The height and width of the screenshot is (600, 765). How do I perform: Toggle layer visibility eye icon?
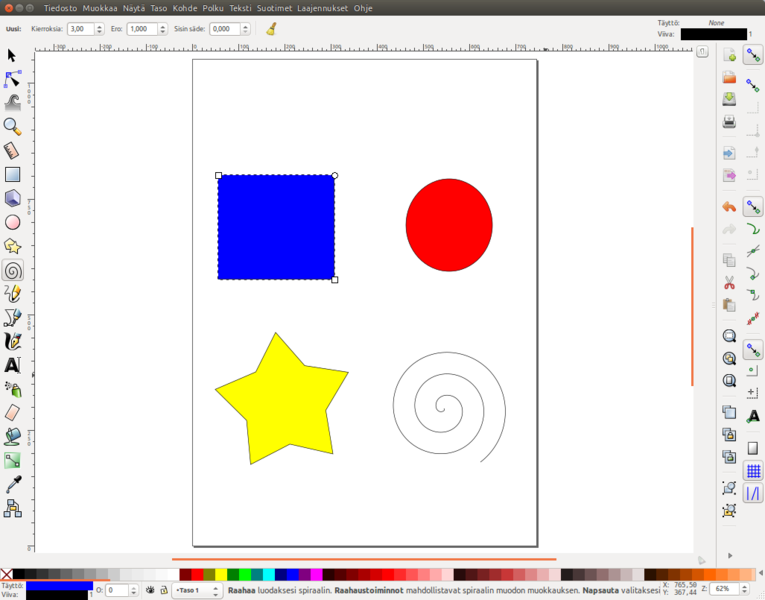click(150, 591)
